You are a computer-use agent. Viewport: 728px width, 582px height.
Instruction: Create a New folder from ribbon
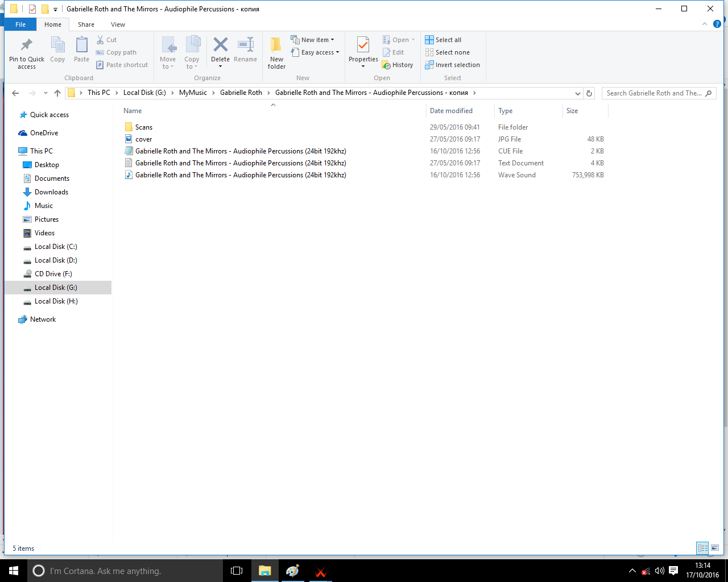[x=276, y=53]
